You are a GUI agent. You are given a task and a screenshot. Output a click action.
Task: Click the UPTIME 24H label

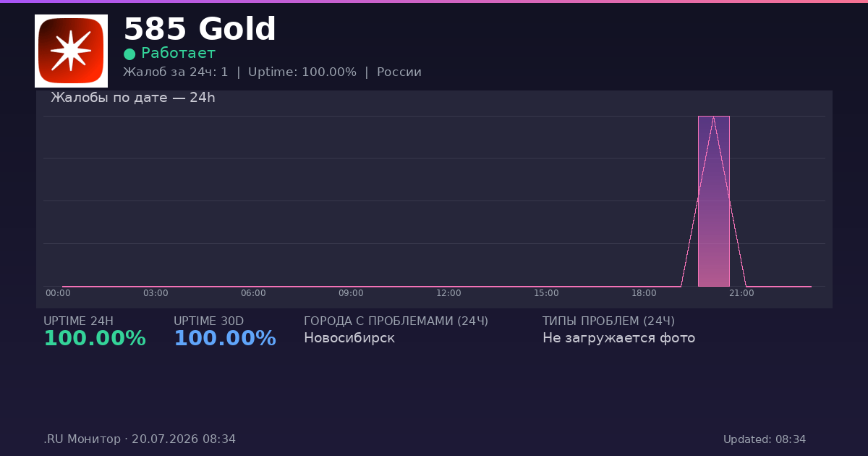tap(78, 321)
